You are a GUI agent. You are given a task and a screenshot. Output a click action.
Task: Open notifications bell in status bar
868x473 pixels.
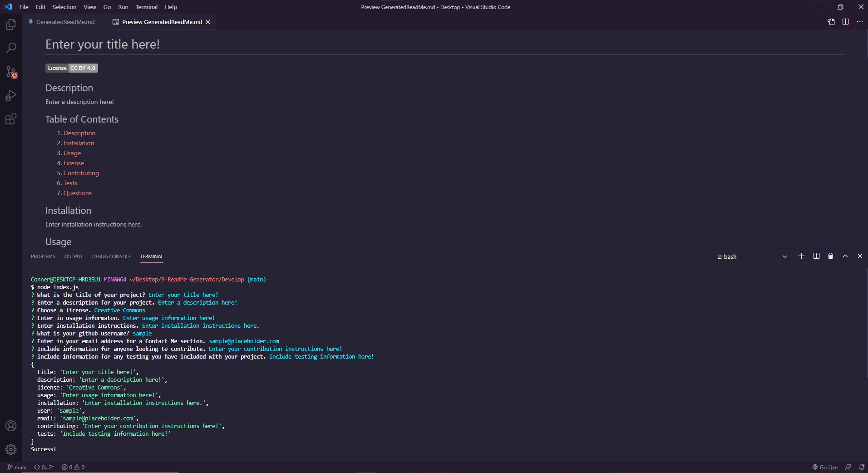(862, 467)
